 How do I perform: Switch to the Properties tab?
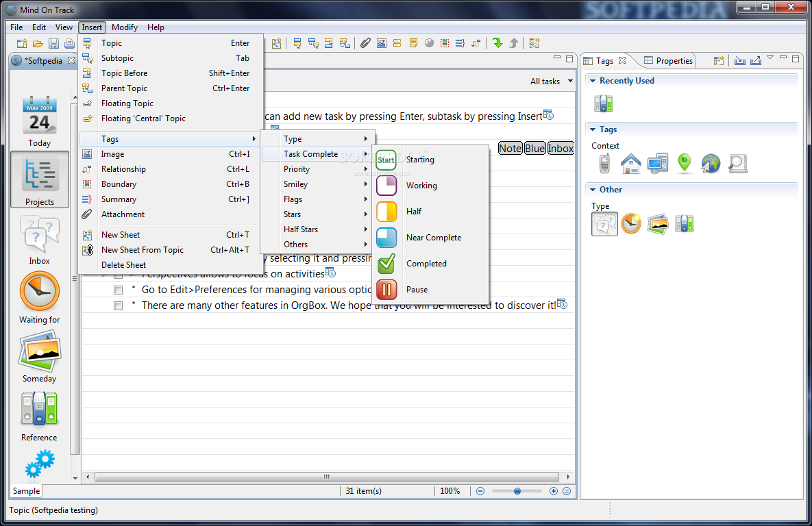[x=668, y=60]
